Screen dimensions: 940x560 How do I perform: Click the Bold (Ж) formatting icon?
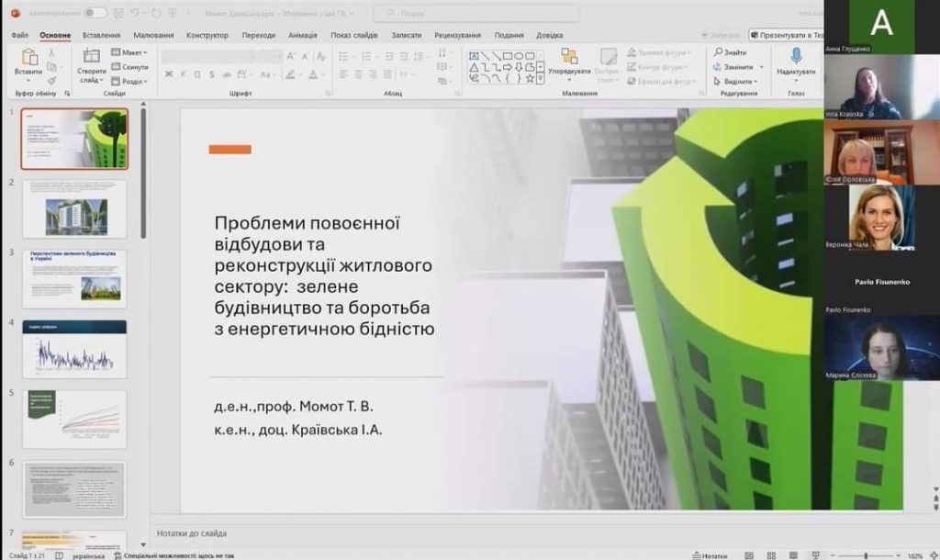167,74
